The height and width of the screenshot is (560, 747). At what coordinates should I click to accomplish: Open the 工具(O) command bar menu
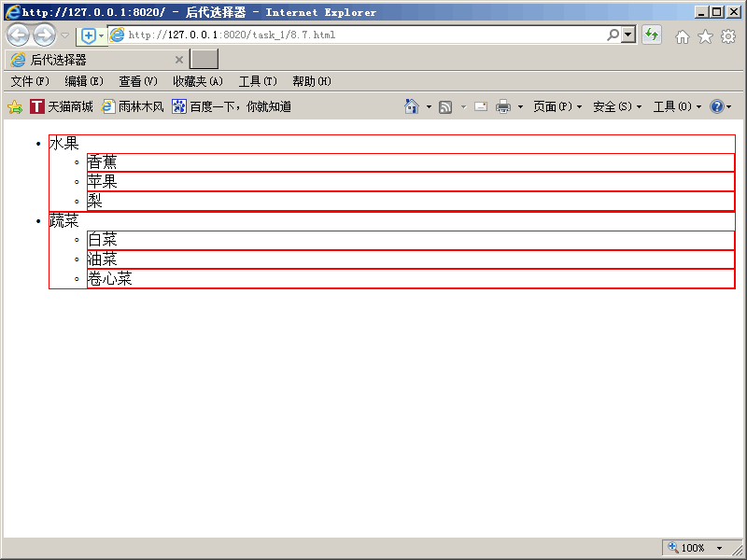677,106
